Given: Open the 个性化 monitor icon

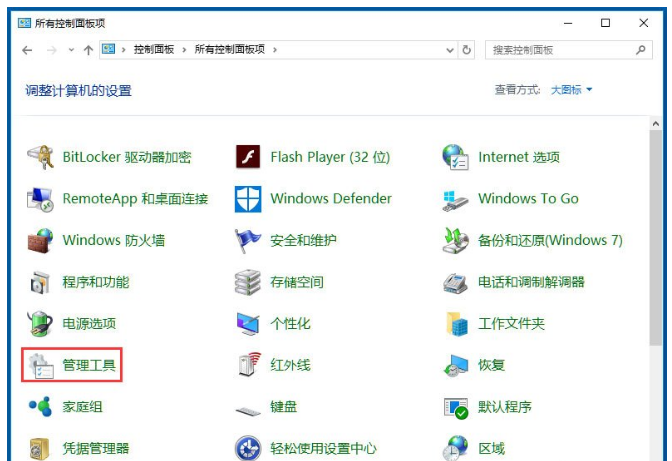Looking at the screenshot, I should tap(248, 324).
